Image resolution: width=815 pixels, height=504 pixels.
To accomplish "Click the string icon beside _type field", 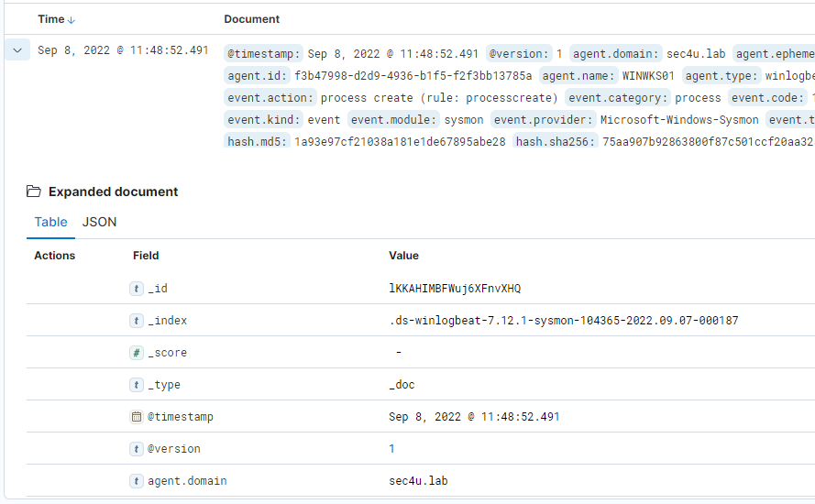I will (137, 385).
